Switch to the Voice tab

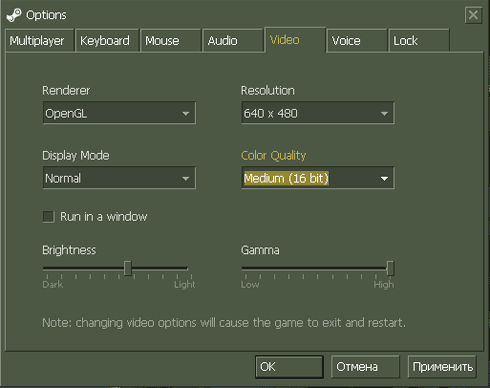pos(357,41)
